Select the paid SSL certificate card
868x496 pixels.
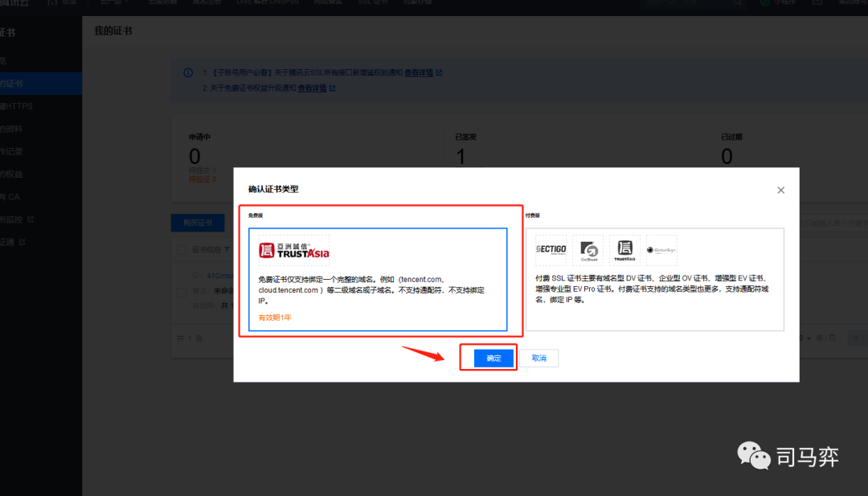655,280
